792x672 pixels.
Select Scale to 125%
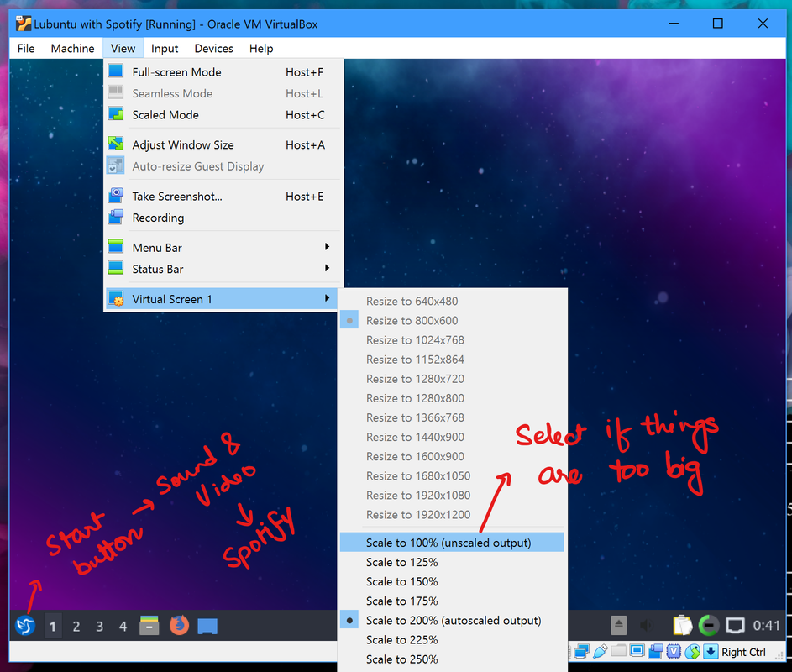click(x=452, y=562)
